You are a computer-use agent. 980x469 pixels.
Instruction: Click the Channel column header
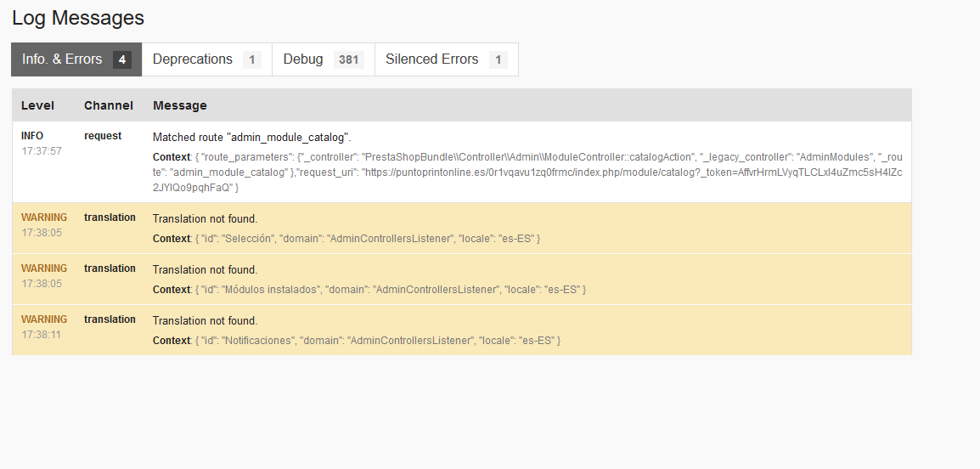point(109,105)
